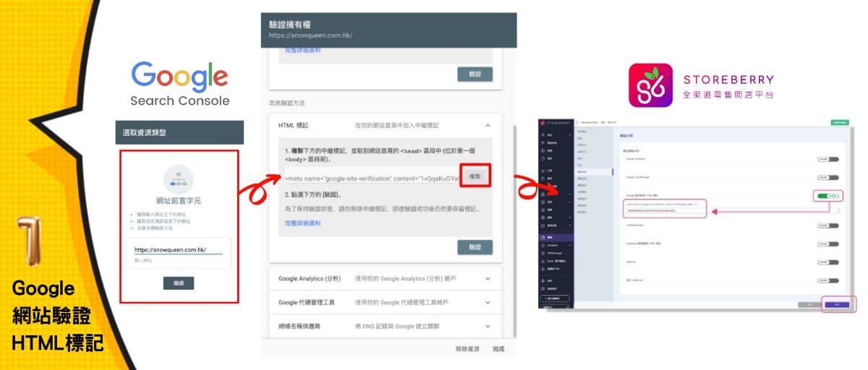Click the URL prefix sitemap icon
Viewport: 868px width, 370px height.
[x=179, y=179]
